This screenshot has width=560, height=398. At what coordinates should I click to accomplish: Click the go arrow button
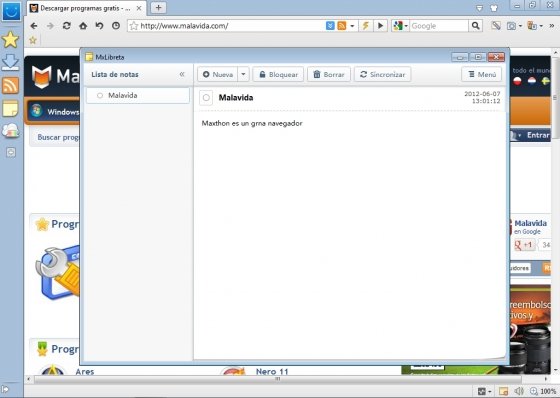tap(380, 26)
